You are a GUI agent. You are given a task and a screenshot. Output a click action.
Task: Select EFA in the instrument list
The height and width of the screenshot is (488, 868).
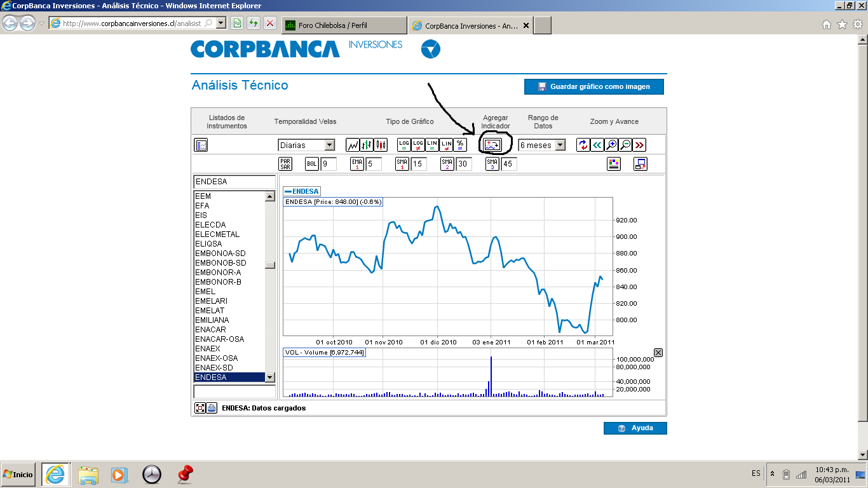pos(229,206)
